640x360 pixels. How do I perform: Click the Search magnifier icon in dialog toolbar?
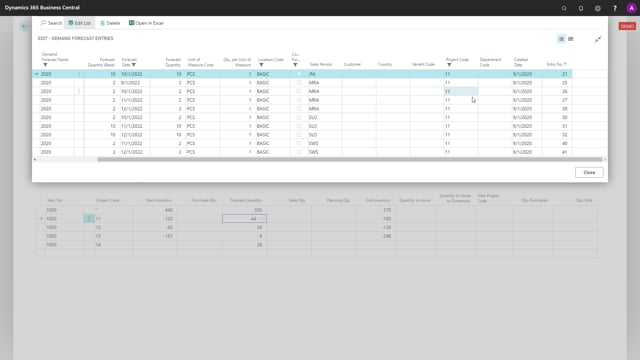[43, 23]
